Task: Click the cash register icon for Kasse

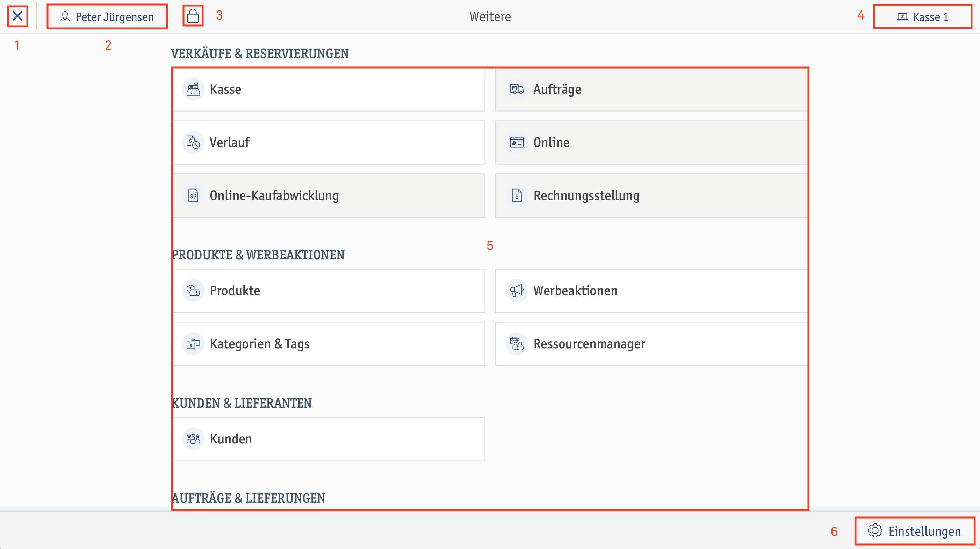Action: tap(193, 90)
